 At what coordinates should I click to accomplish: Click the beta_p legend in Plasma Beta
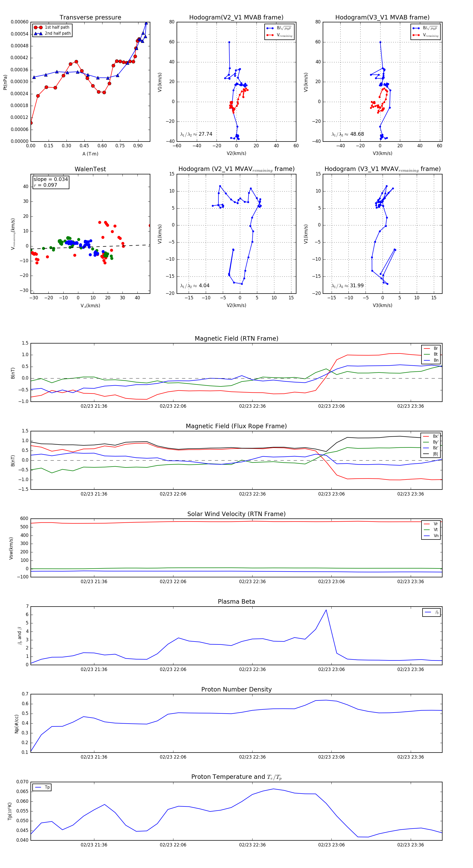tap(431, 612)
